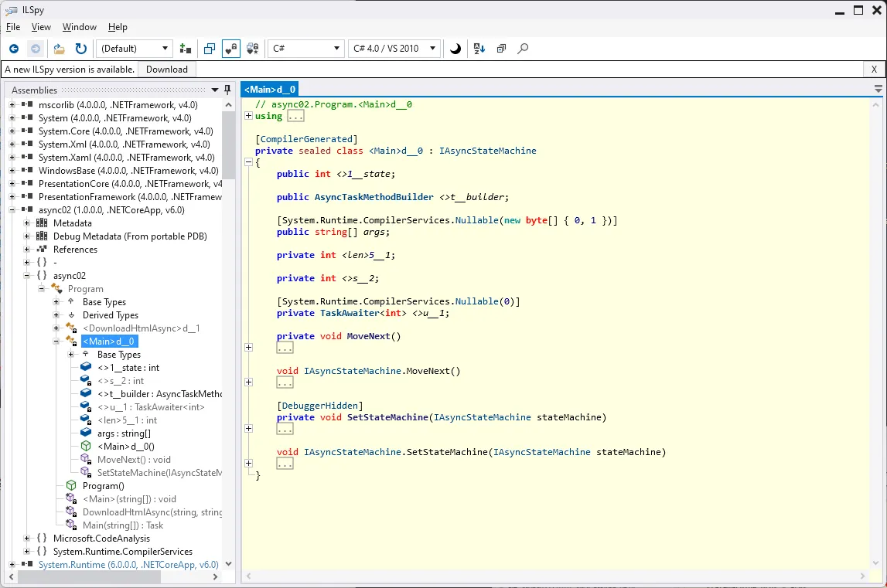Open an assembly with the folder icon
Screen dimensions: 887x588
(59, 49)
